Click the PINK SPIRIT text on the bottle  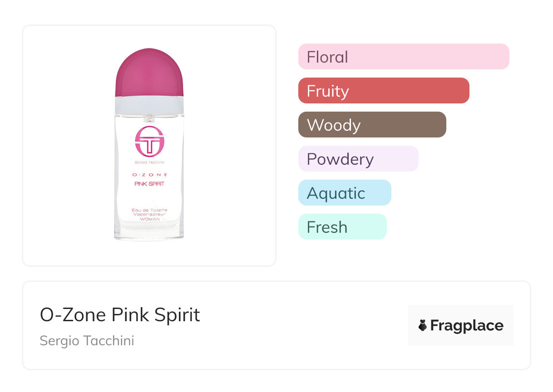(149, 184)
